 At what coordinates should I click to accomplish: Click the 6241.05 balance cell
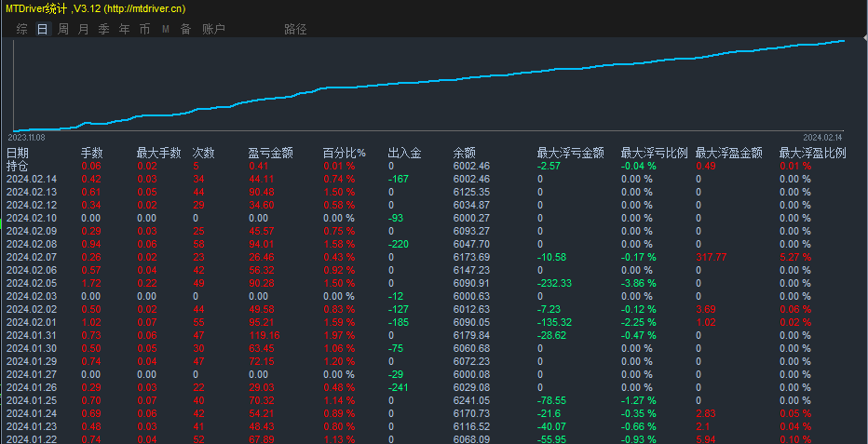click(x=471, y=400)
